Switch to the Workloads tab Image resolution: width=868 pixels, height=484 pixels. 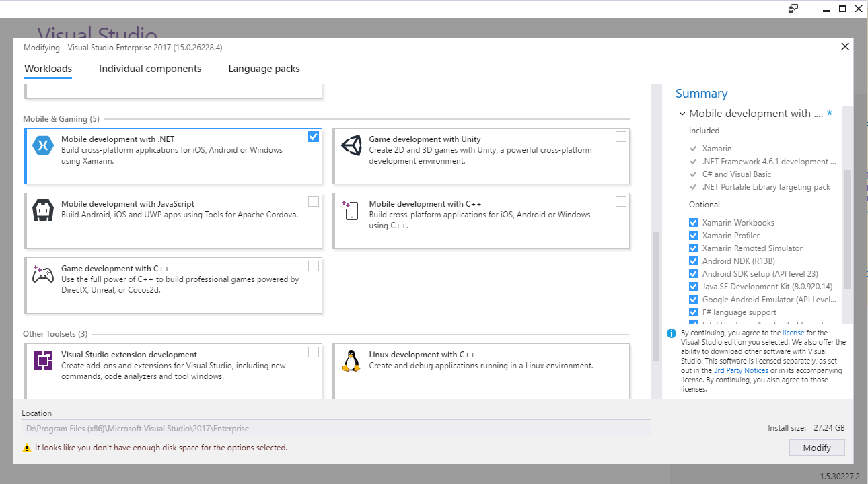pyautogui.click(x=48, y=69)
